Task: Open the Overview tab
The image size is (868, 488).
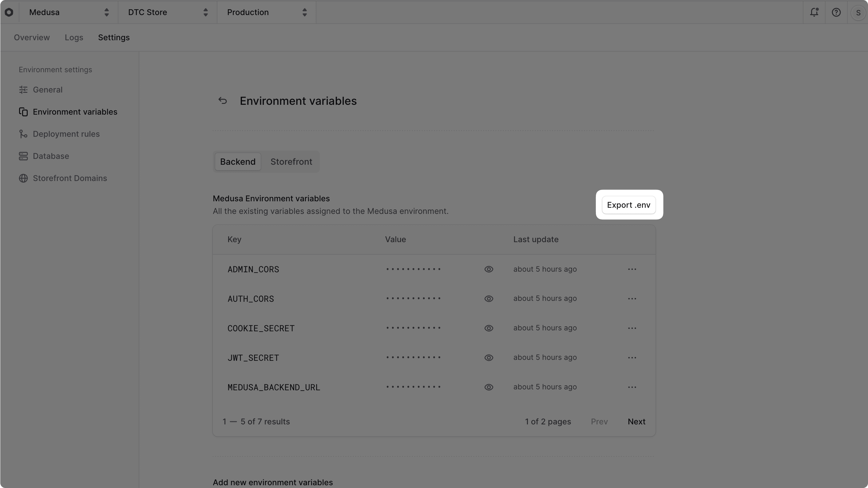Action: click(x=31, y=37)
